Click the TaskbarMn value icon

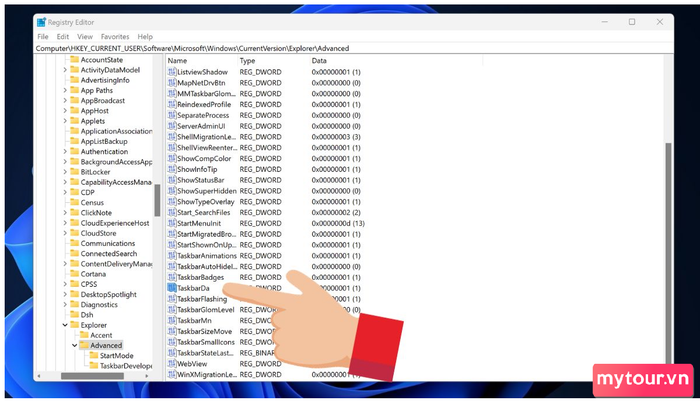[172, 321]
